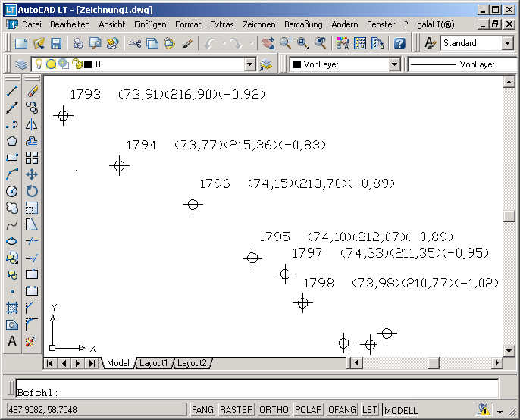
Task: Open the galaLT(®) menu
Action: 436,24
